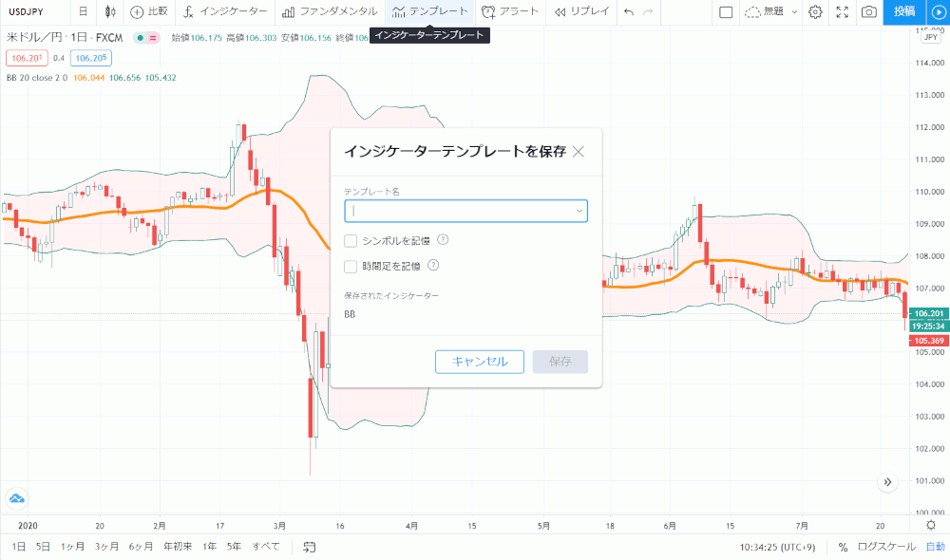This screenshot has height=560, width=950.
Task: Open the chart settings gear icon
Action: click(x=815, y=12)
